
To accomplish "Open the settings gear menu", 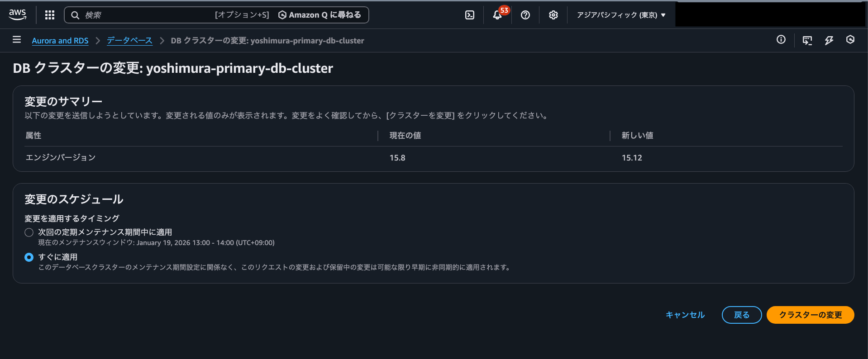I will pyautogui.click(x=553, y=15).
